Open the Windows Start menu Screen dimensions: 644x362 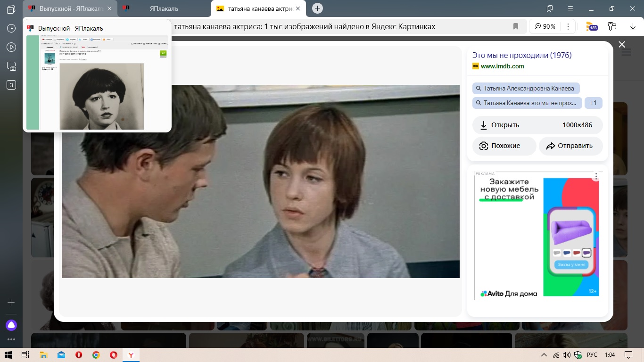click(x=8, y=354)
